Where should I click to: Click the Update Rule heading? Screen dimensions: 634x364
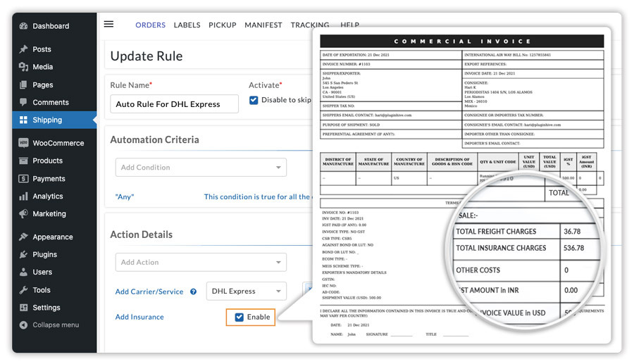147,56
